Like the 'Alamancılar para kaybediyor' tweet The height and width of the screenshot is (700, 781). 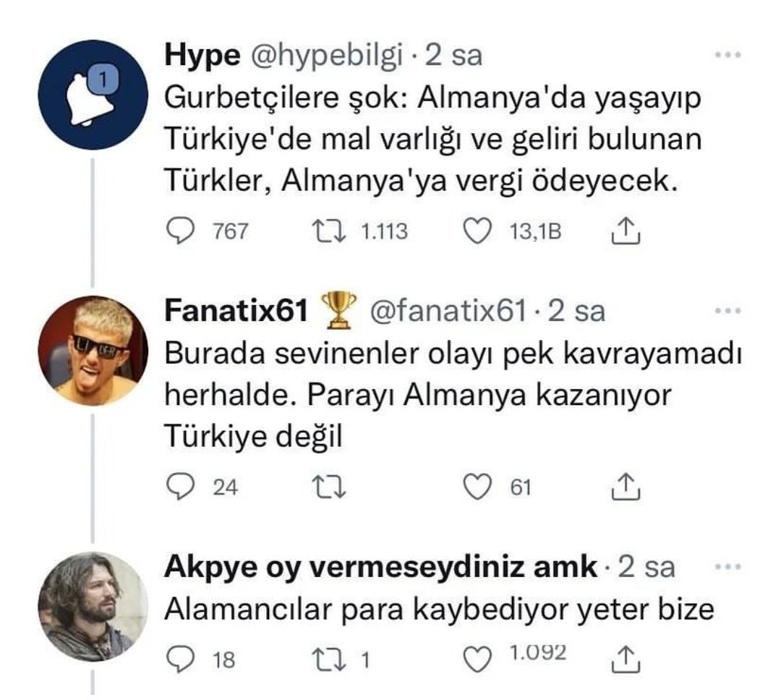[475, 657]
